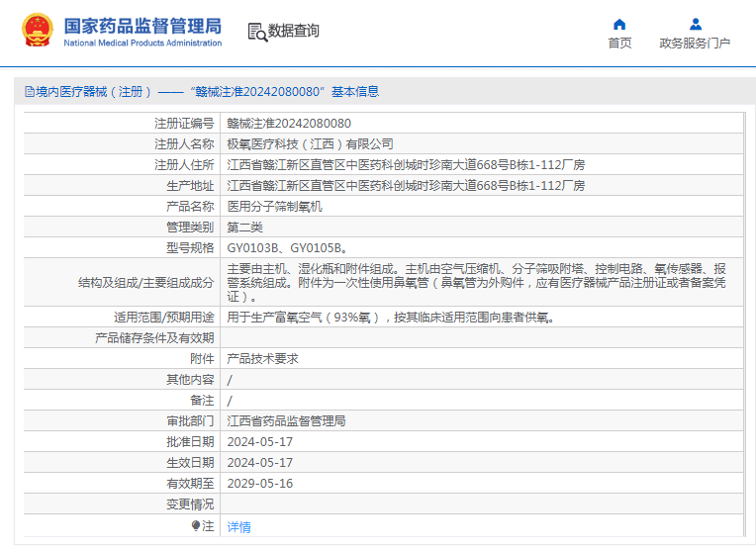Viewport: 756px width, 550px height.
Task: Click the 注册人名称 row label
Action: point(184,144)
